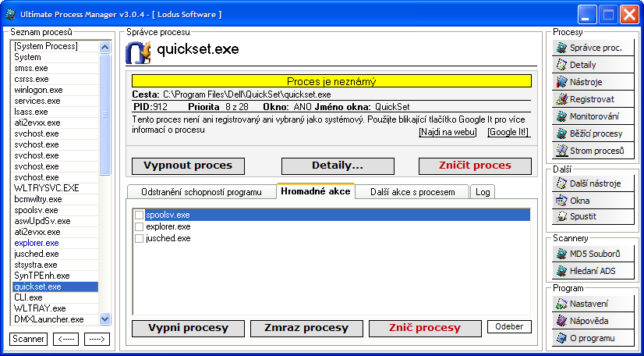This screenshot has width=644, height=356.
Task: Click the Správce proc. icon in Procesy panel
Action: tap(561, 48)
